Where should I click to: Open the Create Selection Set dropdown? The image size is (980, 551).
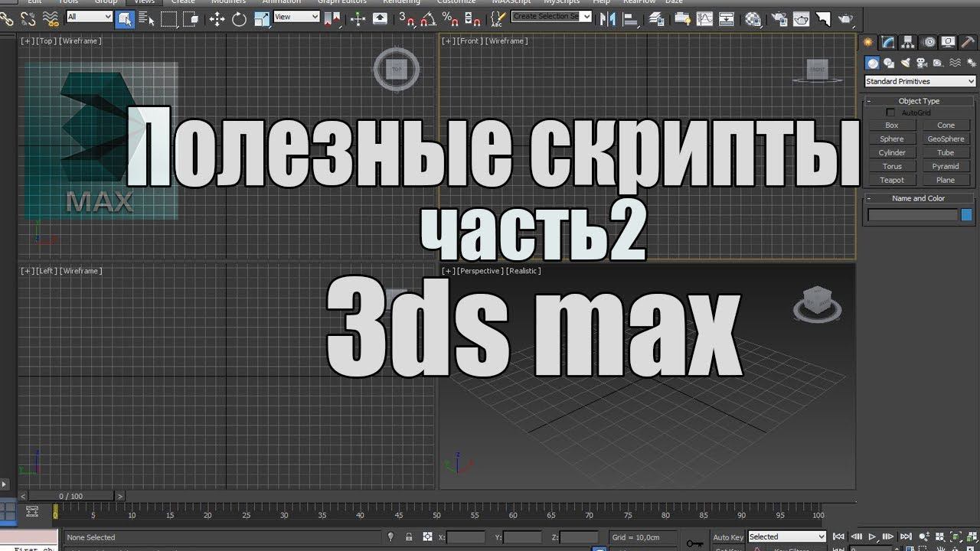(551, 16)
